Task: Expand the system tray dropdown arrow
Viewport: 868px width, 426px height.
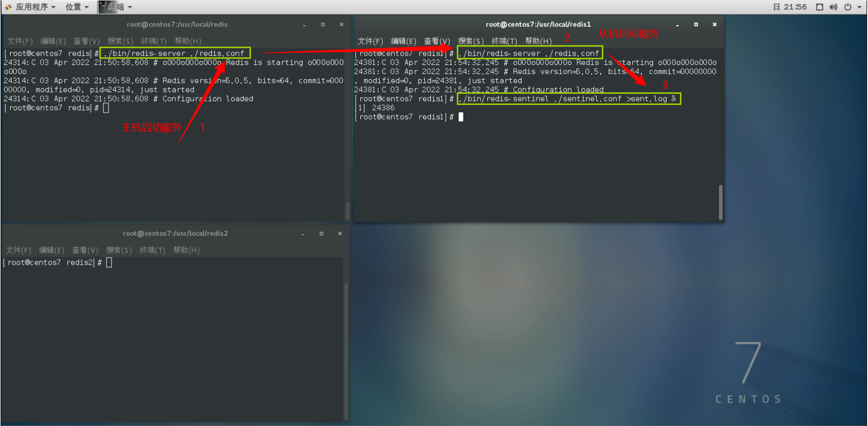Action: (x=859, y=7)
